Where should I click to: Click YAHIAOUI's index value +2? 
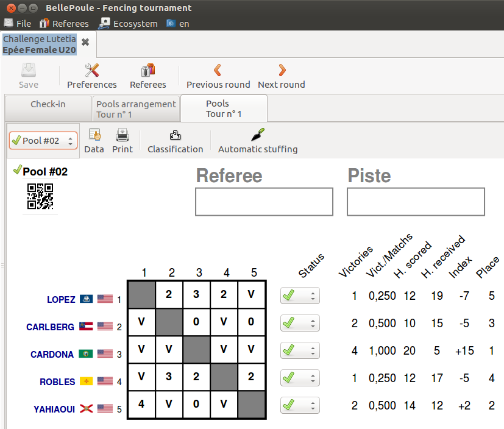464,406
